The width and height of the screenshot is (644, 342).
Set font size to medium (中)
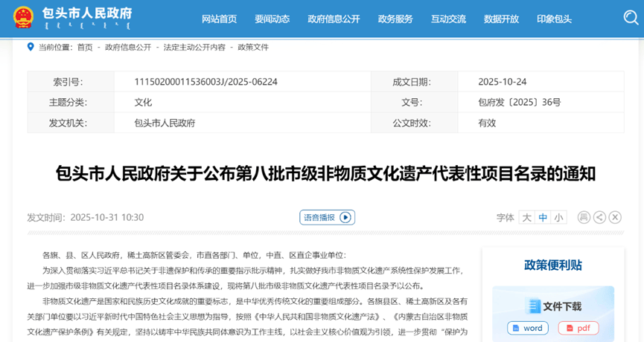[543, 217]
